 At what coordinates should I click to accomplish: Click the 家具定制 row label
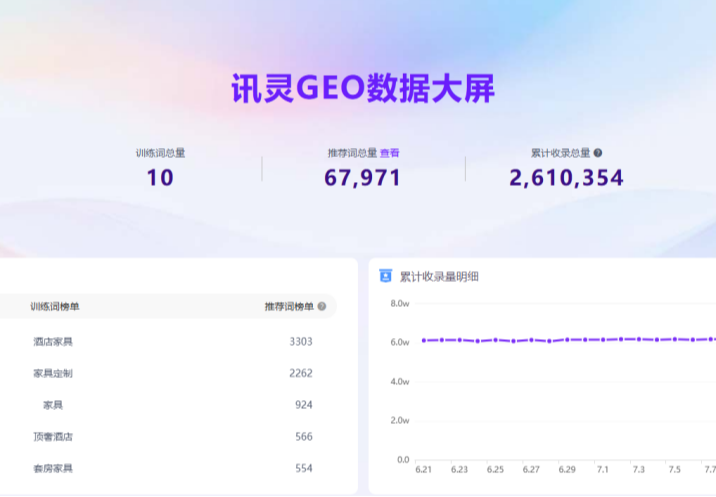(x=53, y=373)
